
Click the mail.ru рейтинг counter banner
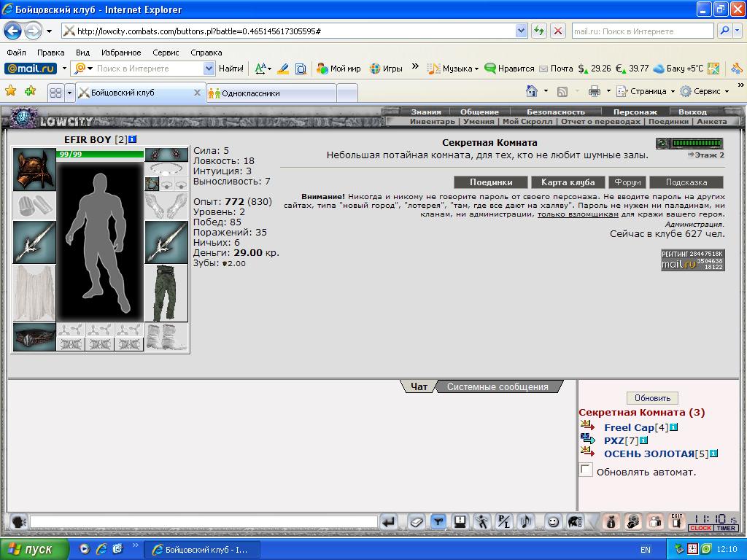click(x=693, y=260)
